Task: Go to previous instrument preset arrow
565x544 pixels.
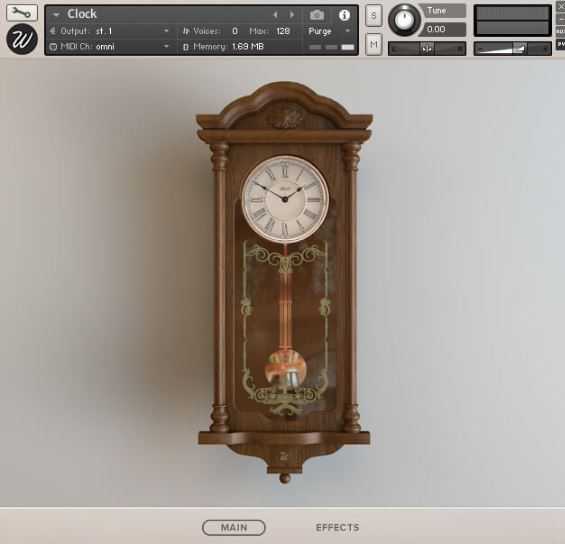Action: click(276, 15)
